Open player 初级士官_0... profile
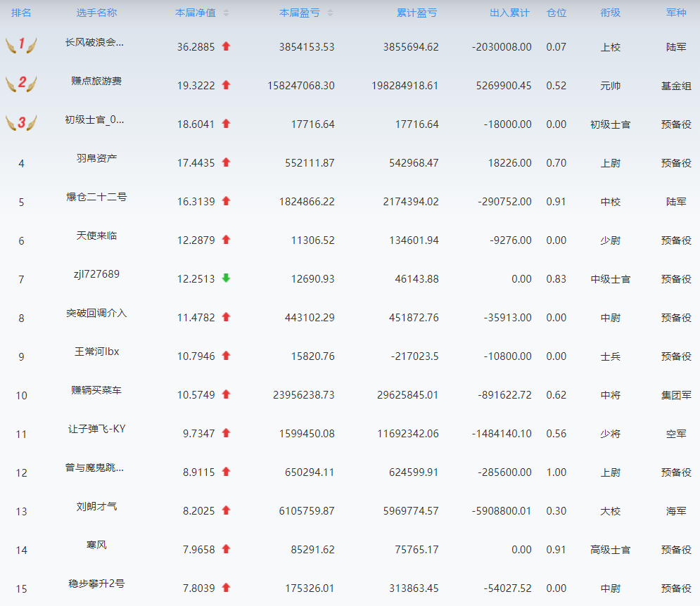 click(95, 120)
